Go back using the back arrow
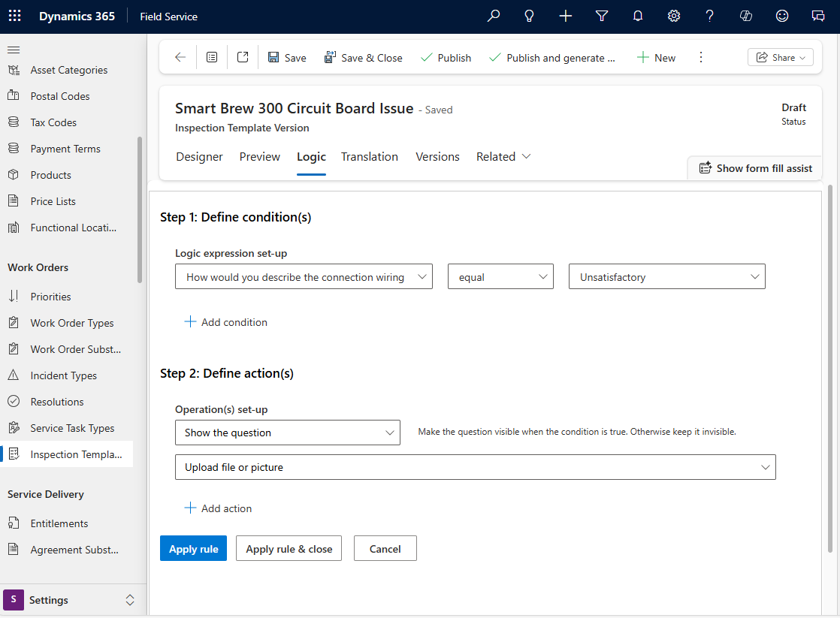Screen dimensions: 840x618 click(x=180, y=57)
